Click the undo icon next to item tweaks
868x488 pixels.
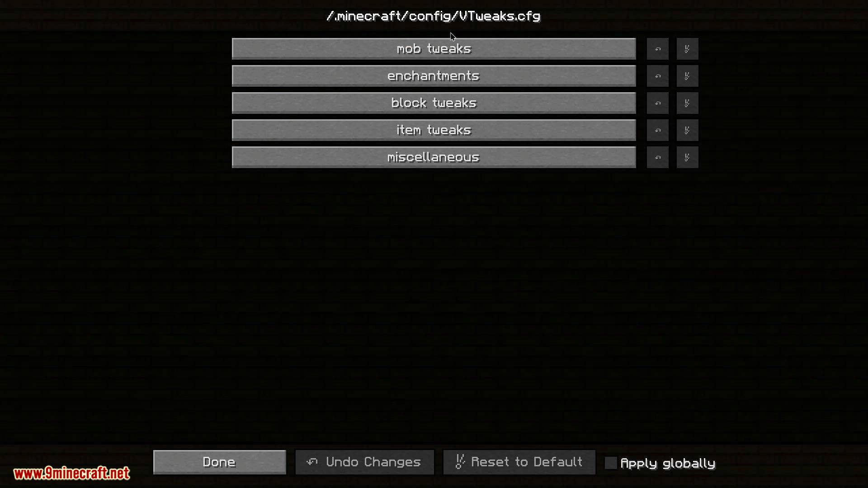point(658,130)
